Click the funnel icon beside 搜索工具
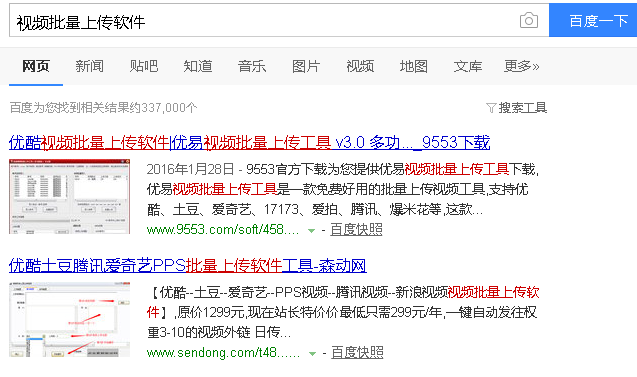Screen dimensions: 637x377 click(x=491, y=108)
